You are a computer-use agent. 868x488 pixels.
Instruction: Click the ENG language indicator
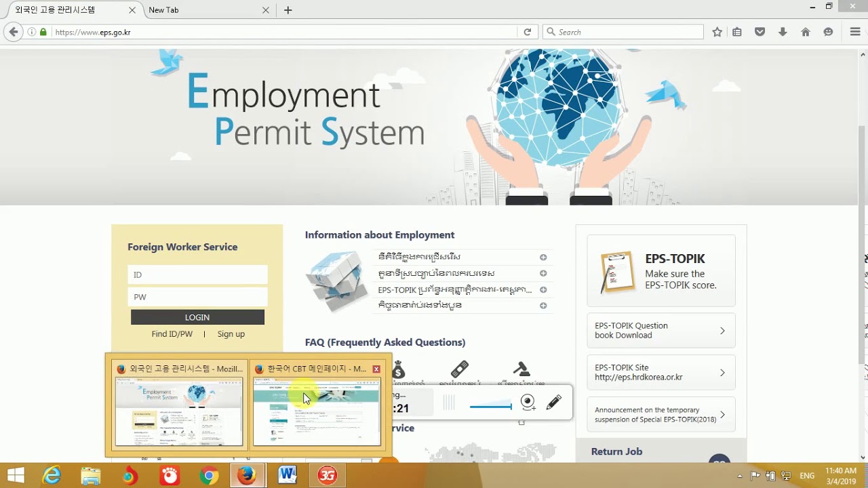[807, 476]
